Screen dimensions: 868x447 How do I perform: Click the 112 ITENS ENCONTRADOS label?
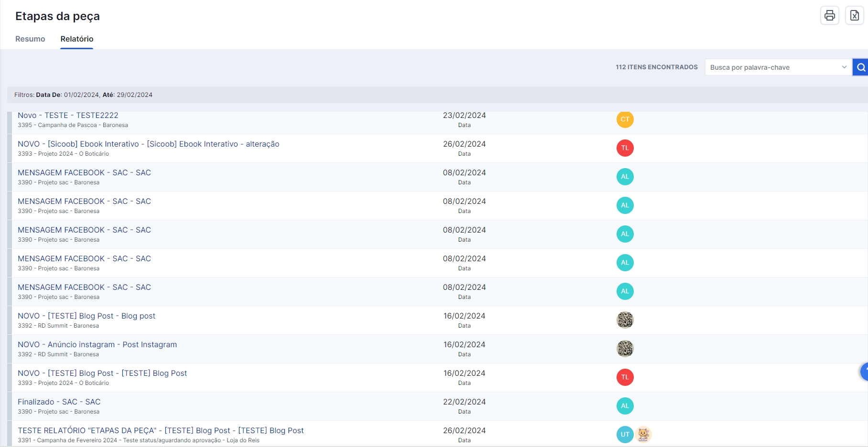[x=656, y=67]
